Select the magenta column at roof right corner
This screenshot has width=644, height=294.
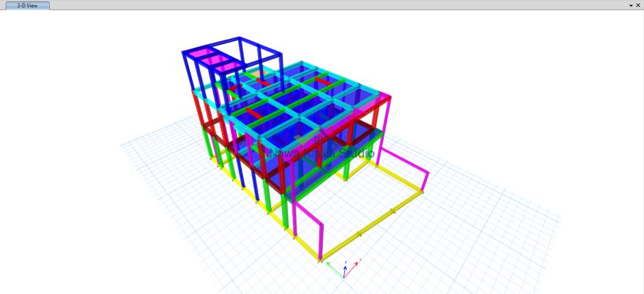[389, 113]
